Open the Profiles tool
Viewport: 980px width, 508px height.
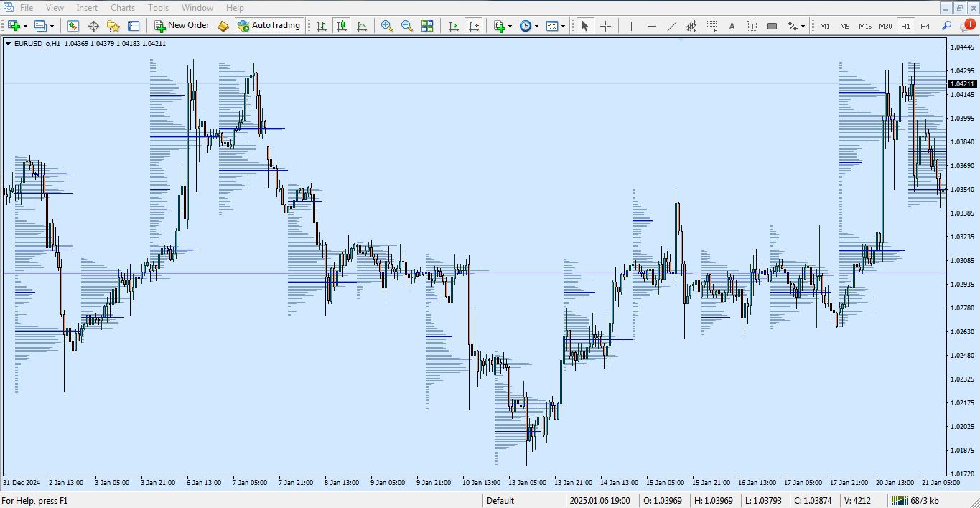(x=40, y=26)
